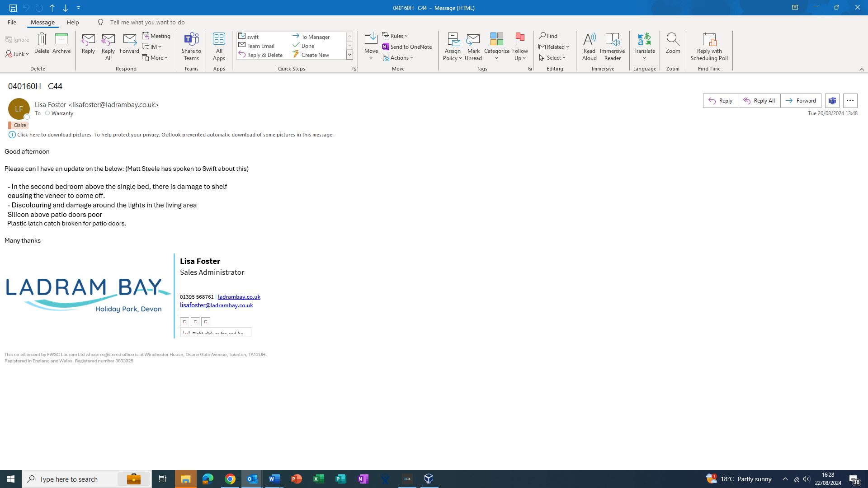Click Forward button in message header
The width and height of the screenshot is (868, 488).
pyautogui.click(x=801, y=101)
